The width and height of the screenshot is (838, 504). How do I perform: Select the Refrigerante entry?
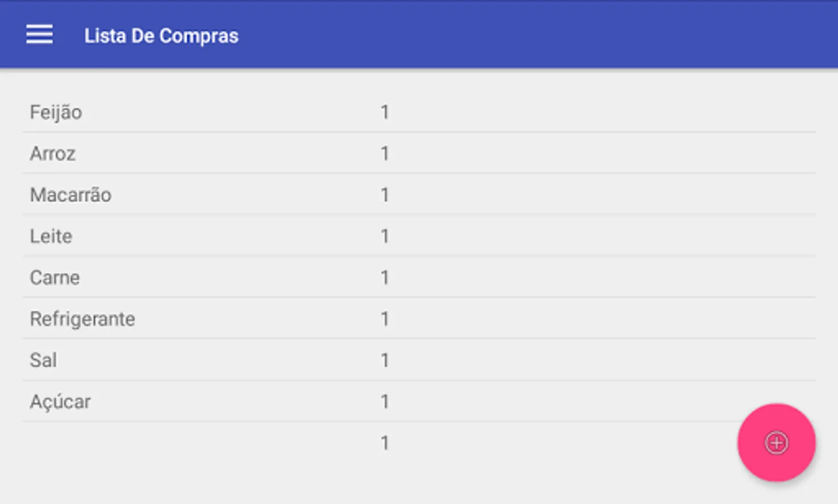tap(82, 319)
